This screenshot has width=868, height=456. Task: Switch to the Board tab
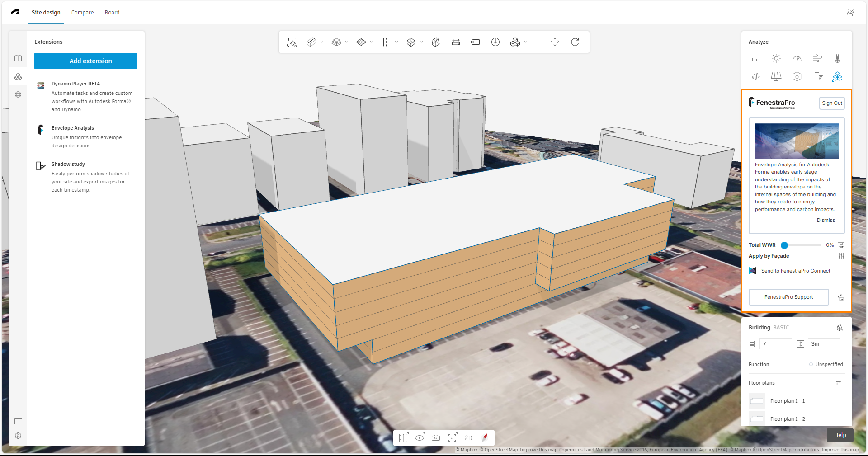click(x=112, y=12)
